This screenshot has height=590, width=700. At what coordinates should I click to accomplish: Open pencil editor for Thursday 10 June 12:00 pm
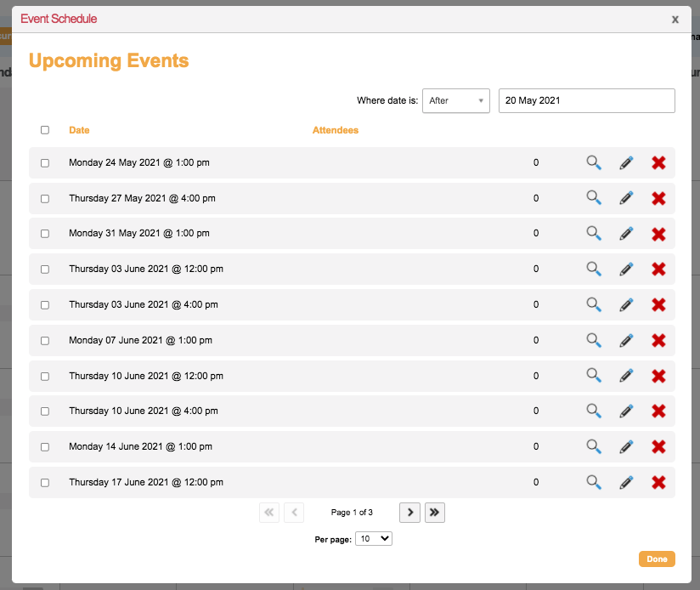coord(626,376)
